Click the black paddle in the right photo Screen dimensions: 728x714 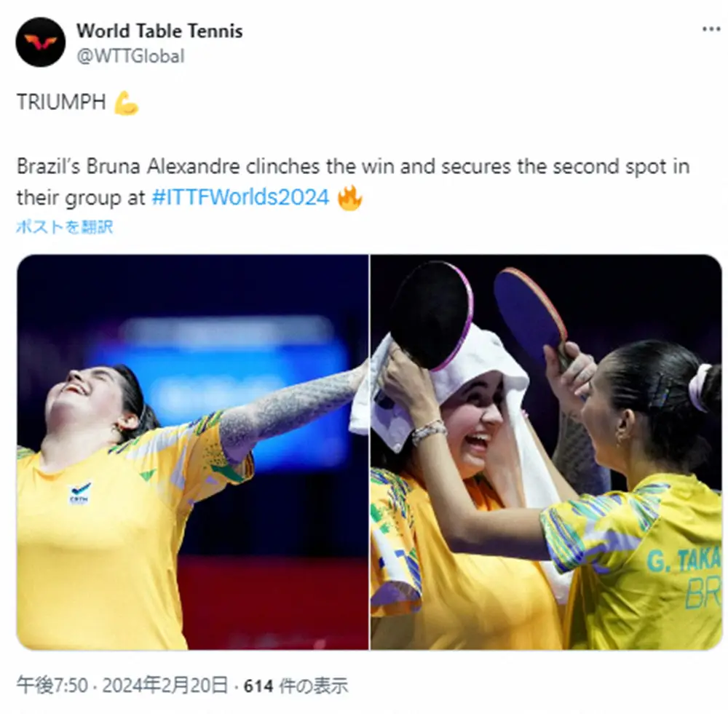tap(432, 314)
